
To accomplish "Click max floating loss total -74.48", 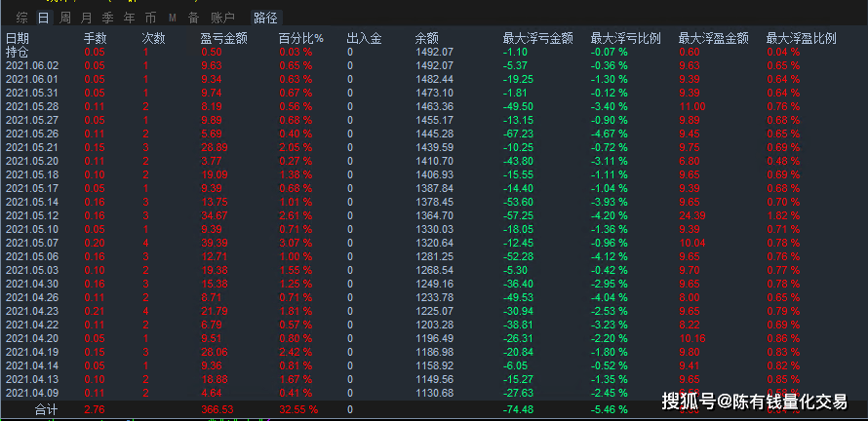I will [x=518, y=410].
